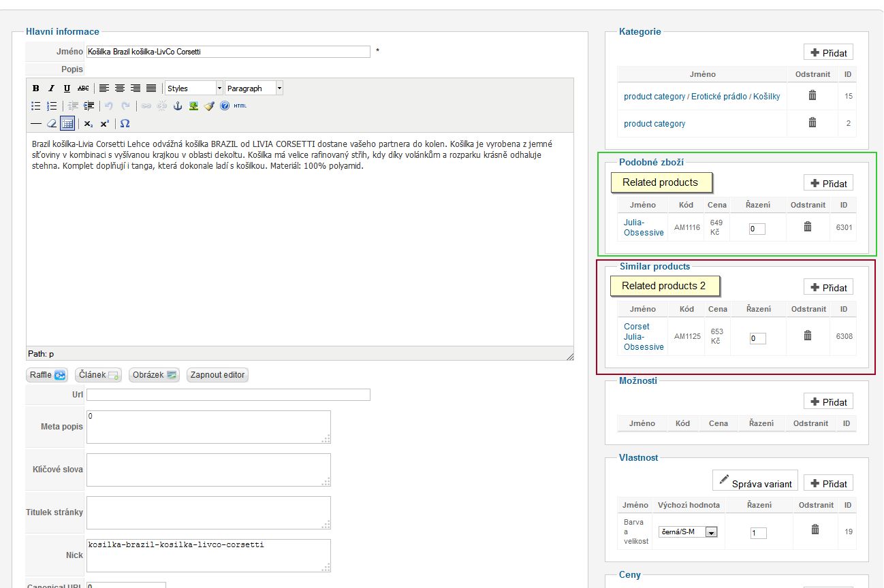This screenshot has height=588, width=884.
Task: Open the Julia-Obsessive product link
Action: click(644, 227)
